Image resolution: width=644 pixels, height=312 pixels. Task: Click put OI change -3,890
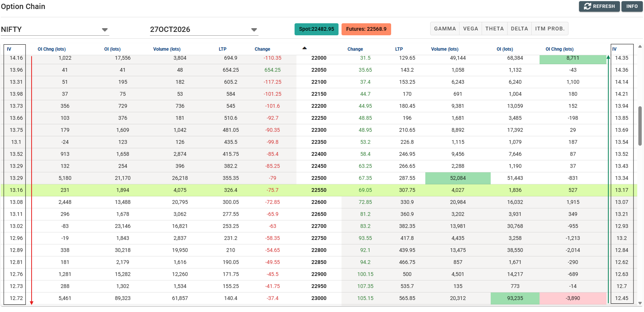coord(573,298)
